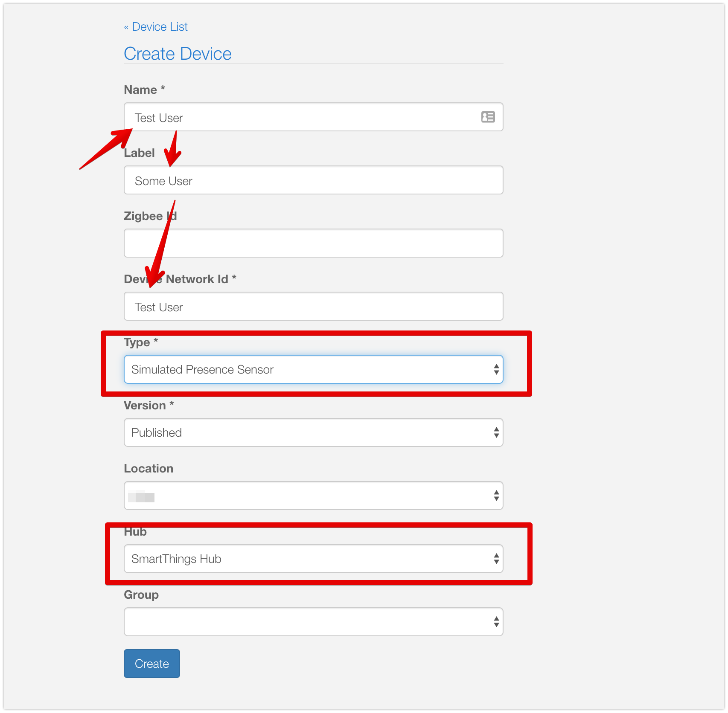Select the Device Network Id text box

(313, 307)
